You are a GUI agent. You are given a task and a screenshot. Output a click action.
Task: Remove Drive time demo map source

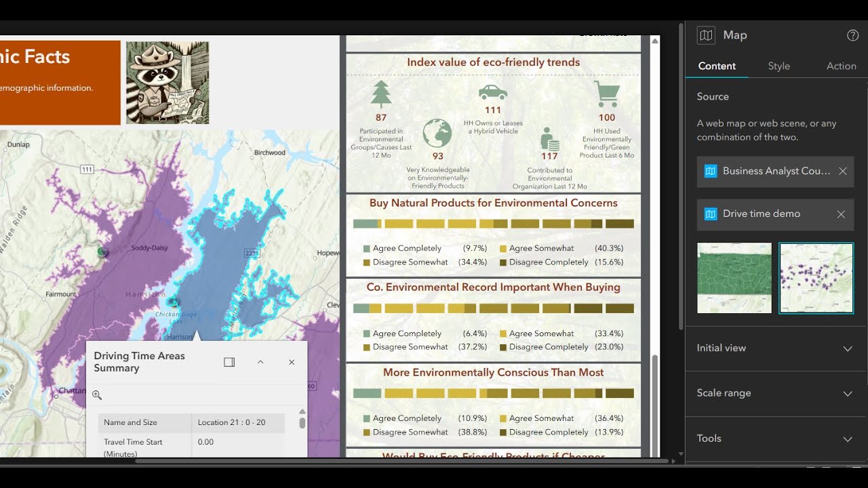pos(841,214)
